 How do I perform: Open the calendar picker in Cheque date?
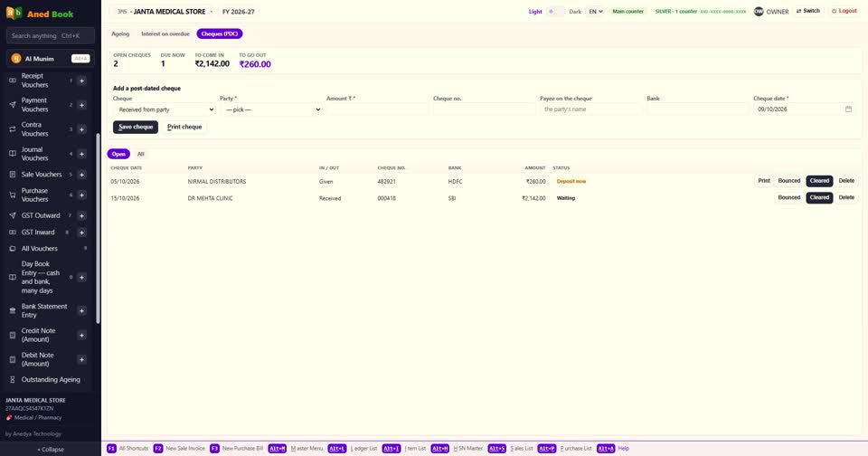click(848, 109)
